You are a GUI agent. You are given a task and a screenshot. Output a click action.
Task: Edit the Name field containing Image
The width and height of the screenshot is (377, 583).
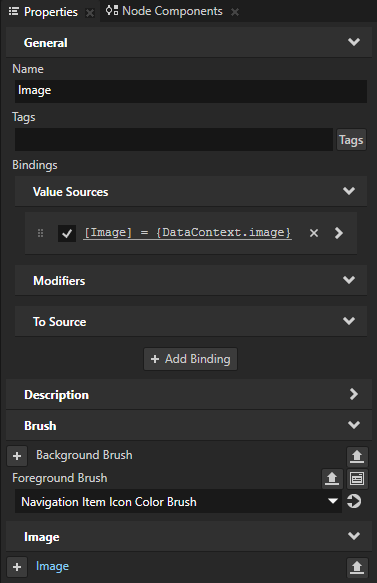[191, 91]
